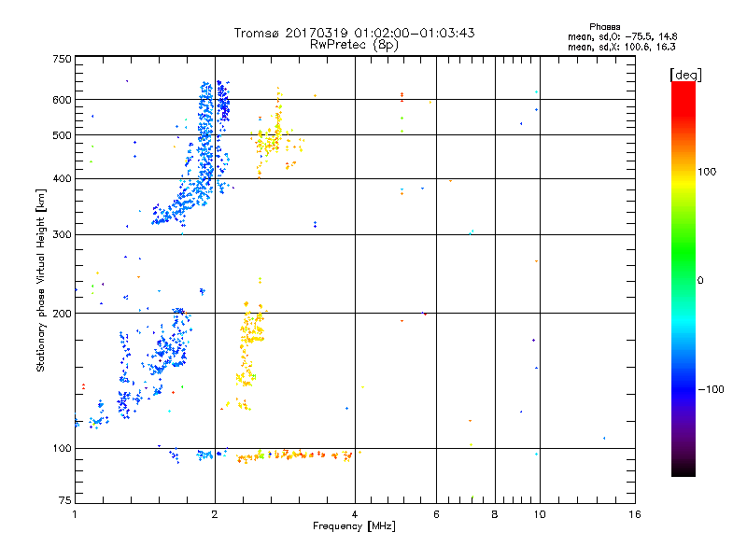Click the height axis tick label "300"
Image resolution: width=747 pixels, height=560 pixels.
(62, 234)
